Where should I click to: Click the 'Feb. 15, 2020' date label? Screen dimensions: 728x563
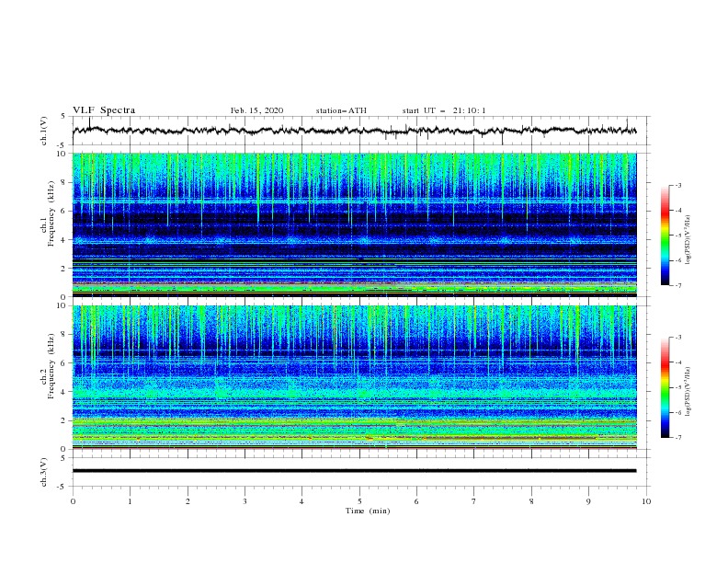pyautogui.click(x=256, y=110)
